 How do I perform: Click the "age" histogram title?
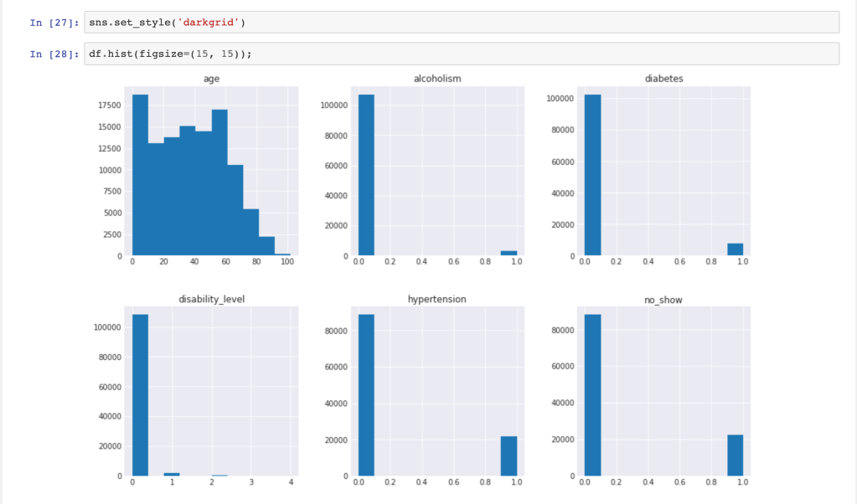[x=211, y=78]
